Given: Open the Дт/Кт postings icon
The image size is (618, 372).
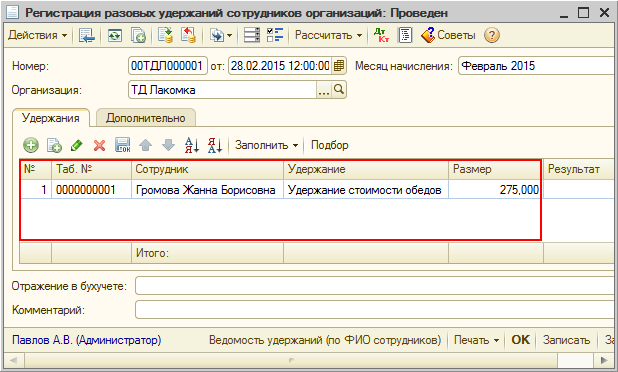Looking at the screenshot, I should [x=382, y=35].
